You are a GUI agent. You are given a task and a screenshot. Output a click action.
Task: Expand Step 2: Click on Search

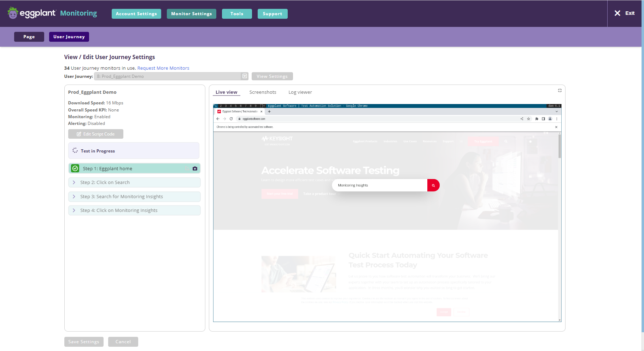click(134, 182)
